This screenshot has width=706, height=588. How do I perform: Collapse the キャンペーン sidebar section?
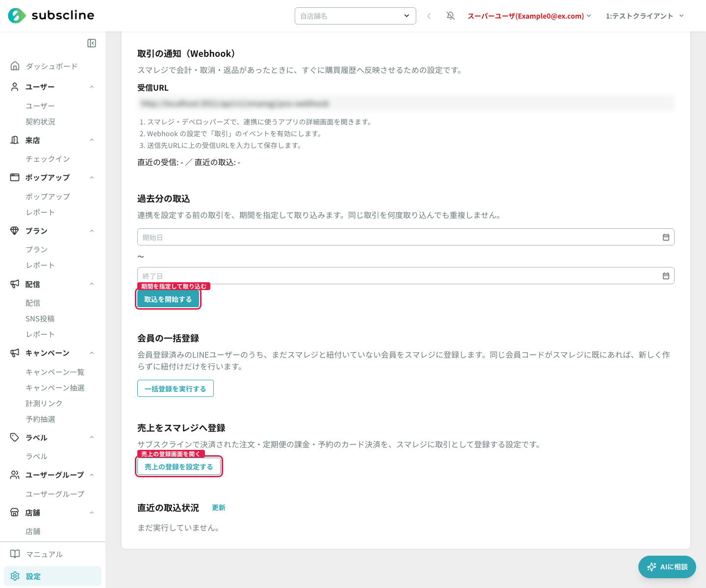tap(92, 353)
